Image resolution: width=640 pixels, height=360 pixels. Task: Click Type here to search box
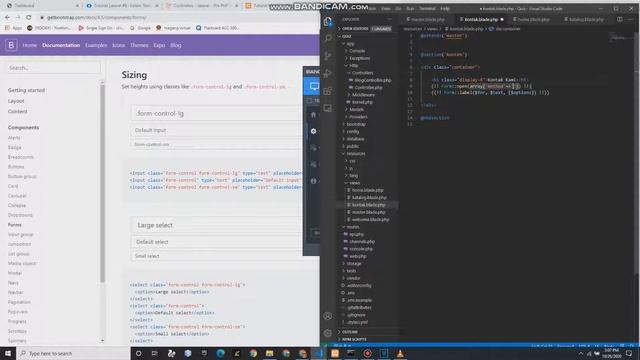[x=73, y=353]
